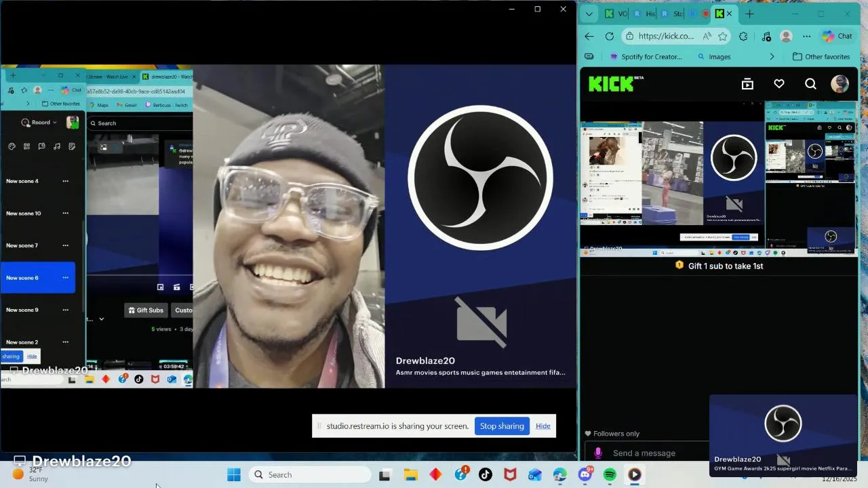868x488 pixels.
Task: Open options menu for New scene 4
Action: click(65, 181)
